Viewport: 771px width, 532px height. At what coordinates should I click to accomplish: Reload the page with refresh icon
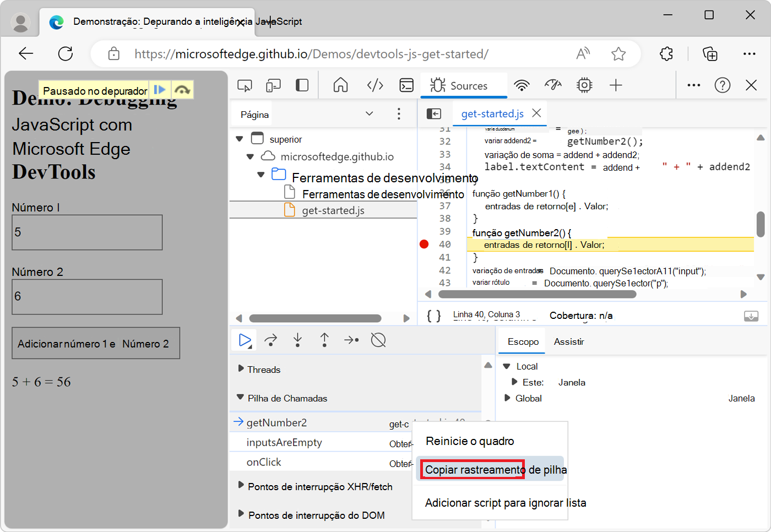coord(66,53)
